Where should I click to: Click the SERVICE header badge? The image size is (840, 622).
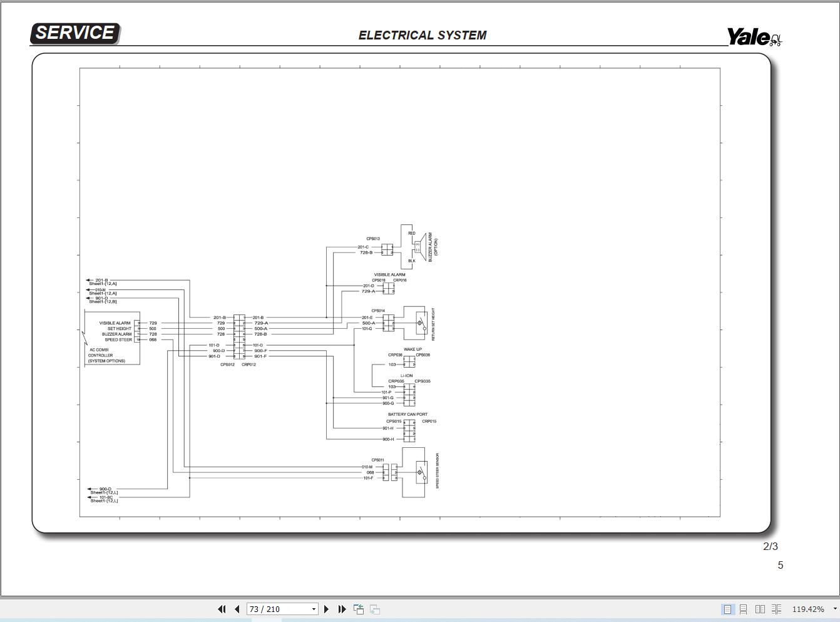click(x=74, y=33)
